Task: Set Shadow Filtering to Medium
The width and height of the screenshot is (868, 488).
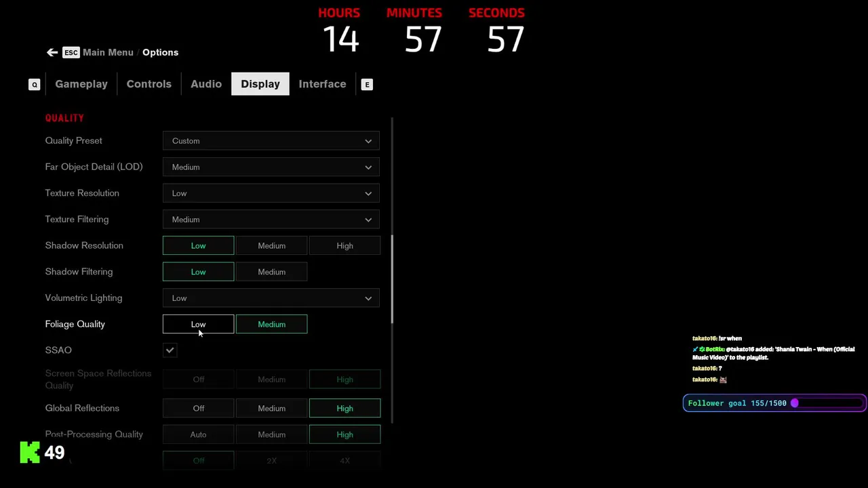Action: [271, 272]
